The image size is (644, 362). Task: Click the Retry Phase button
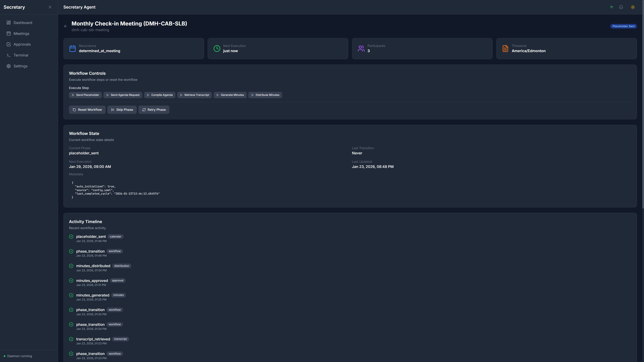pyautogui.click(x=154, y=110)
